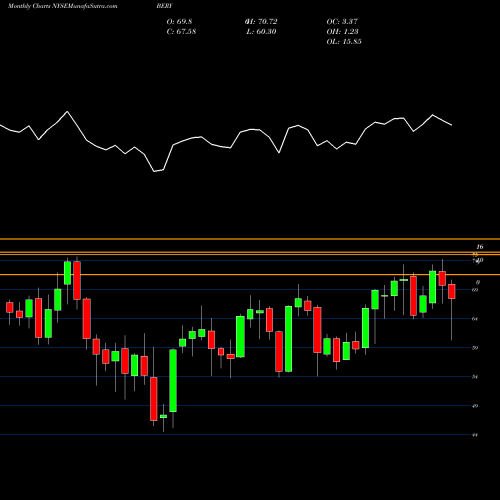Click the OH: 1.23 statistic
The width and height of the screenshot is (500, 500).
click(342, 31)
